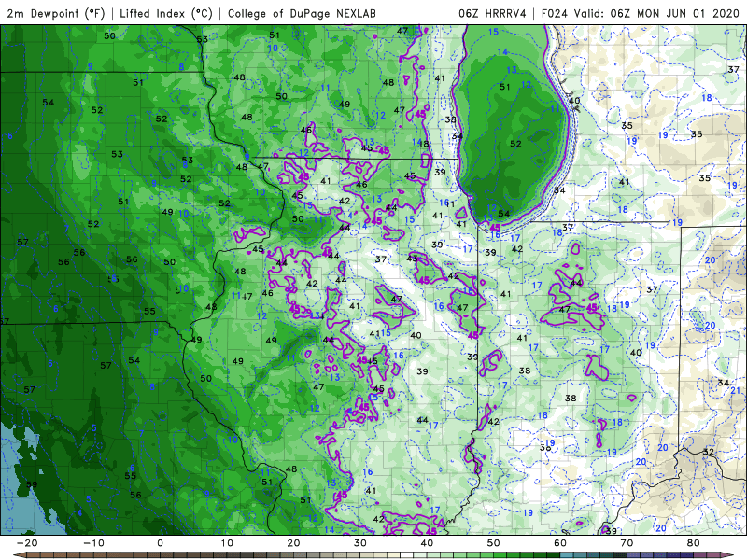Click the '-10' colorbar tick label
The width and height of the screenshot is (747, 560).
(93, 543)
